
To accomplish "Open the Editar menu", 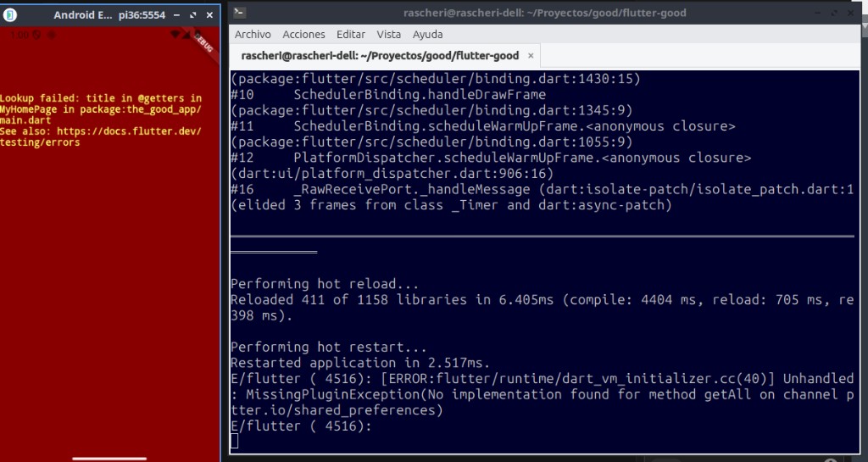I will click(x=350, y=34).
